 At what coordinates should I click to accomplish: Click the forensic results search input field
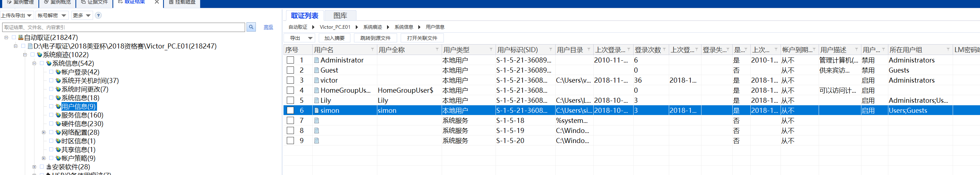[124, 27]
